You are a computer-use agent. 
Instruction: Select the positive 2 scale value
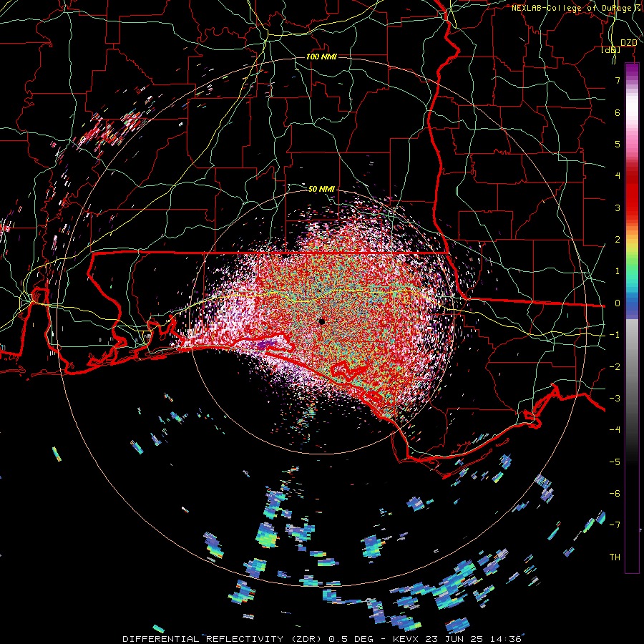[x=618, y=240]
